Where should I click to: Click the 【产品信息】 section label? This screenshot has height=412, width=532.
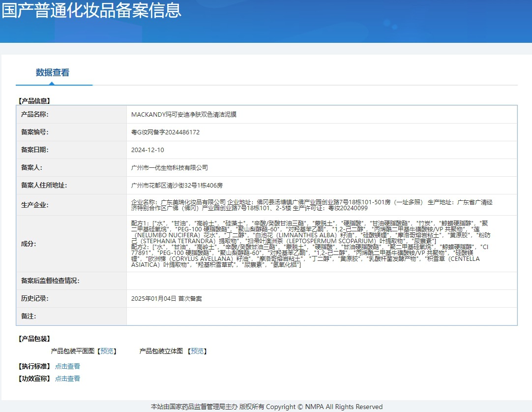(x=34, y=101)
